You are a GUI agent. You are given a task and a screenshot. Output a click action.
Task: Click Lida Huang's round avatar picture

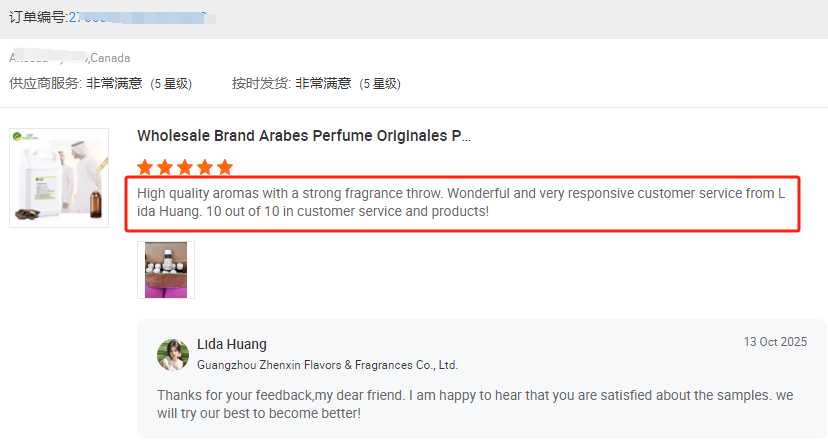point(173,355)
